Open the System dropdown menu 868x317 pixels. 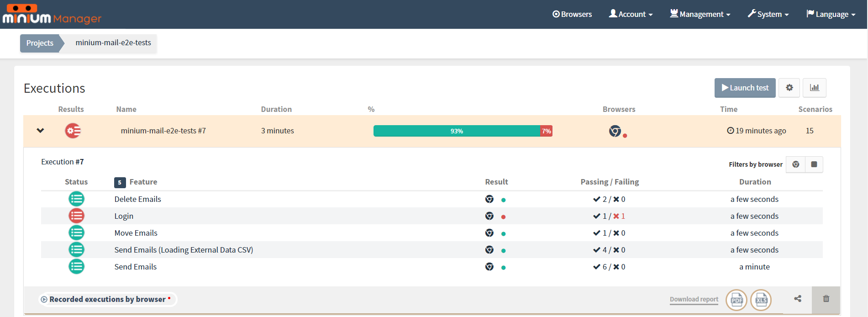point(768,14)
